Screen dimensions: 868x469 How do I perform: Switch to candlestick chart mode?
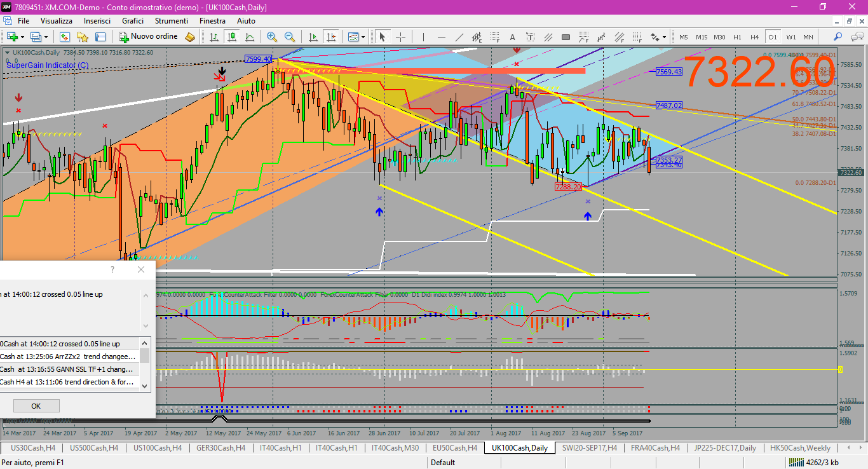click(x=232, y=37)
